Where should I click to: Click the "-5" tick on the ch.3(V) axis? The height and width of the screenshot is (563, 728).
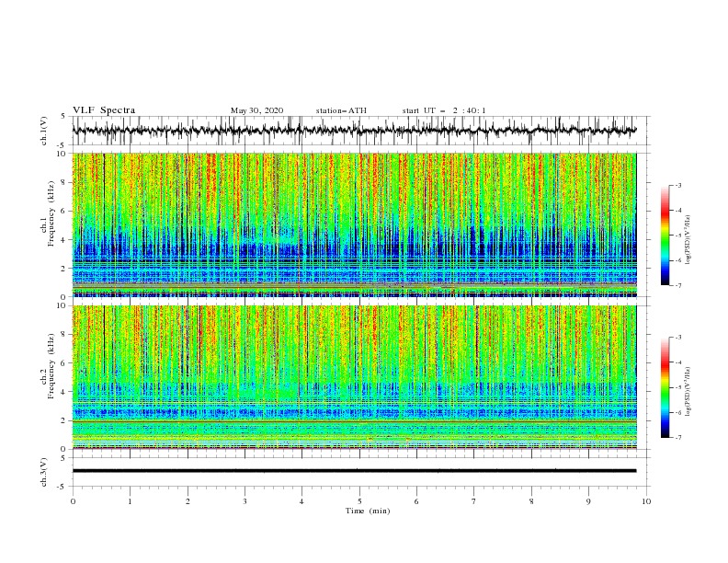[63, 487]
